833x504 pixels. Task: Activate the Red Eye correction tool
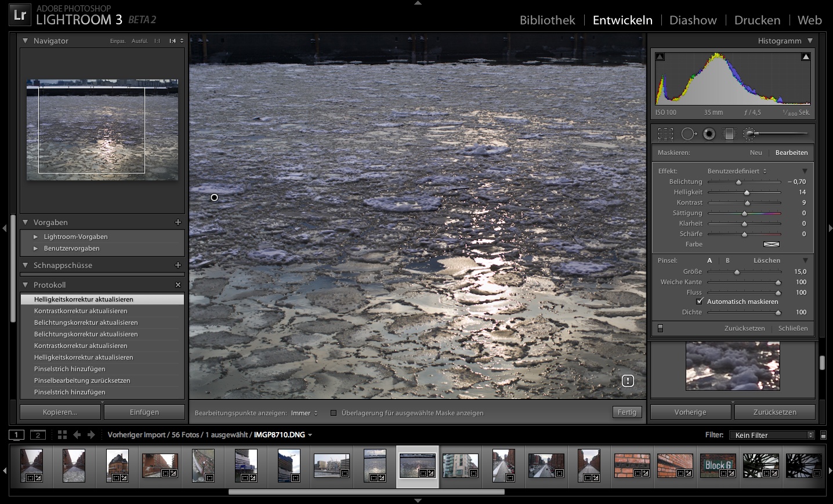[708, 133]
